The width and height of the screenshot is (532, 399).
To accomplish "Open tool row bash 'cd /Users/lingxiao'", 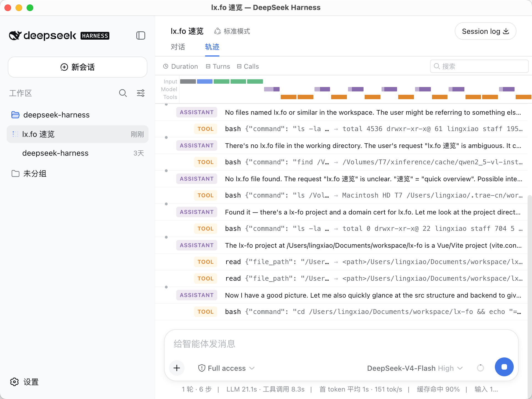I will pos(341,312).
